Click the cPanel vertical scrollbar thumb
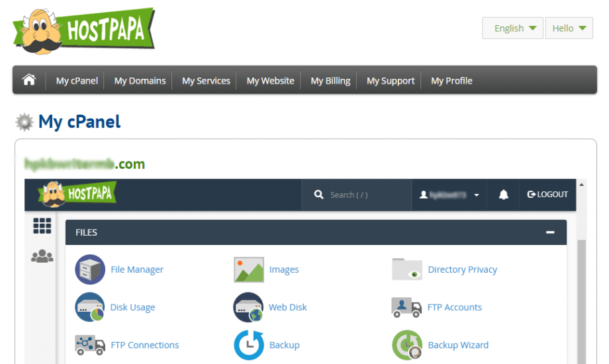The width and height of the screenshot is (609, 364). point(581,302)
